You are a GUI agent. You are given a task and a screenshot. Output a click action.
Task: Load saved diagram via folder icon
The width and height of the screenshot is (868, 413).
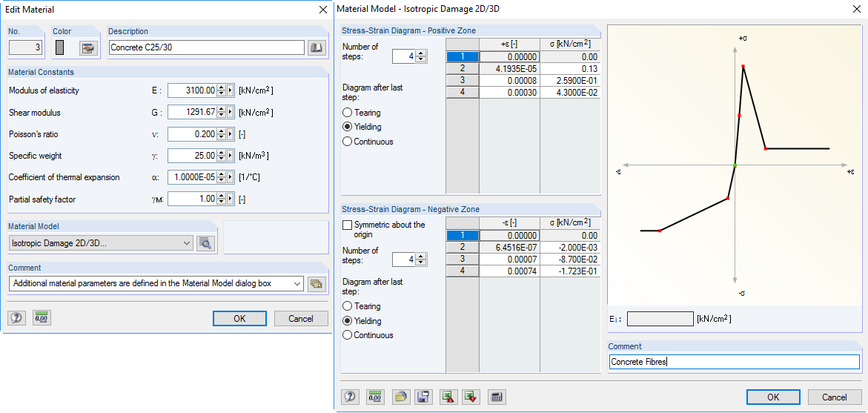point(400,397)
